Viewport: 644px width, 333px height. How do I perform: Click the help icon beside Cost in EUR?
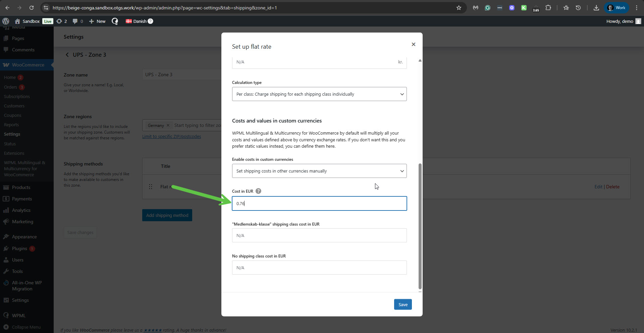point(258,191)
